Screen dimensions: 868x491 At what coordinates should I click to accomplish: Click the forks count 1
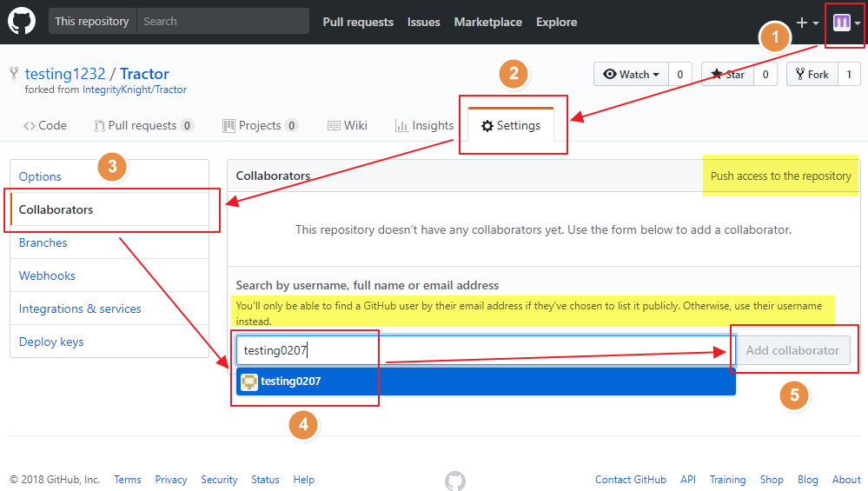point(849,74)
